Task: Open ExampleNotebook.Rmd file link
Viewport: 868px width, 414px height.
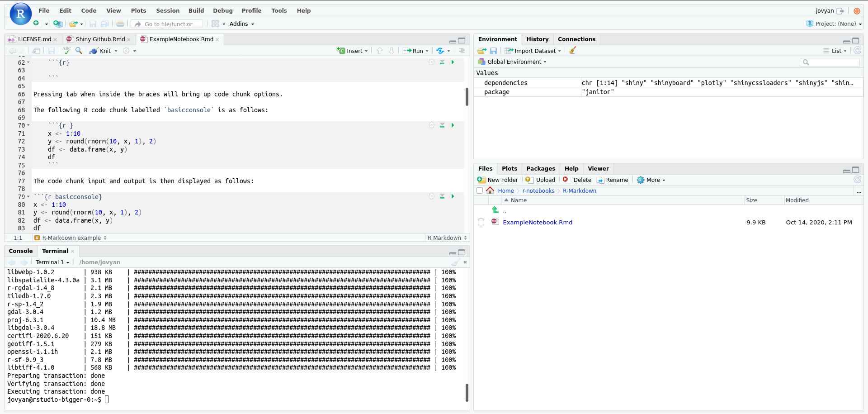Action: click(x=538, y=222)
